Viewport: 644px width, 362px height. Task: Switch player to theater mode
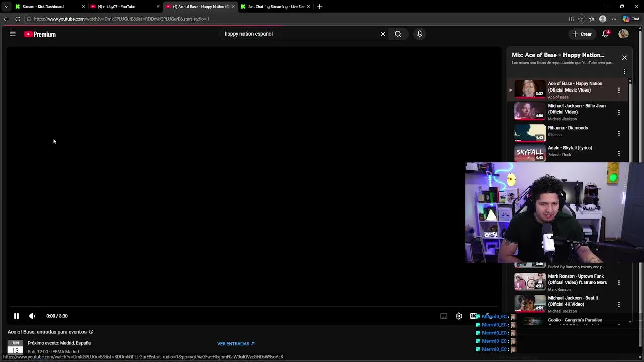pyautogui.click(x=473, y=316)
